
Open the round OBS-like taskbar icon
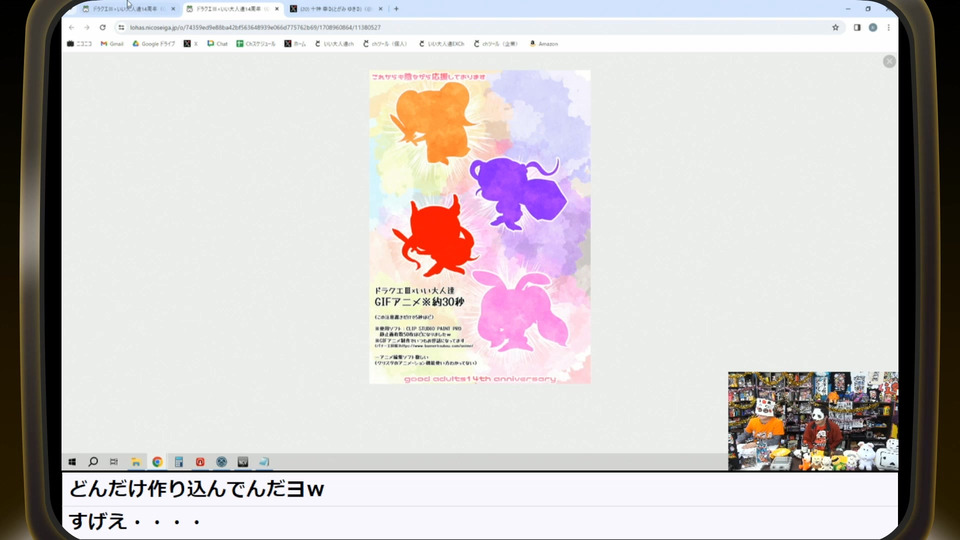pyautogui.click(x=222, y=462)
